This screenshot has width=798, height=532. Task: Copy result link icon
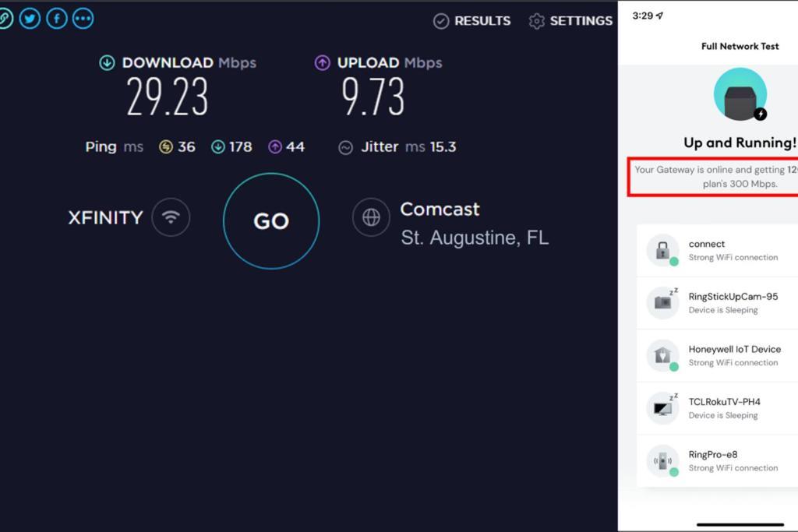5,19
